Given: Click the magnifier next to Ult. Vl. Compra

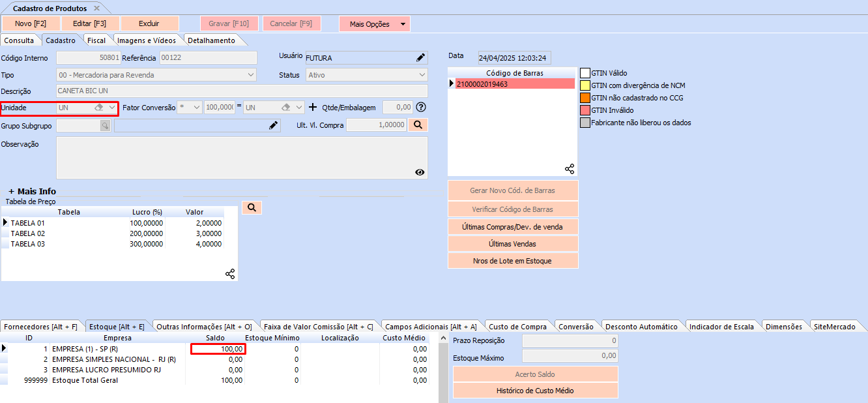Looking at the screenshot, I should 418,125.
